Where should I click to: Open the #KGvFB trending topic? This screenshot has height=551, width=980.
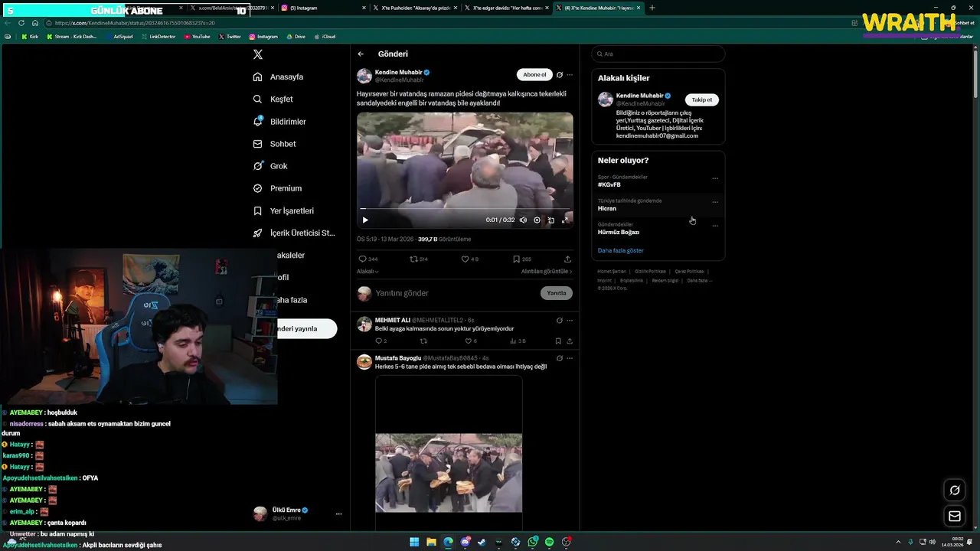[609, 185]
